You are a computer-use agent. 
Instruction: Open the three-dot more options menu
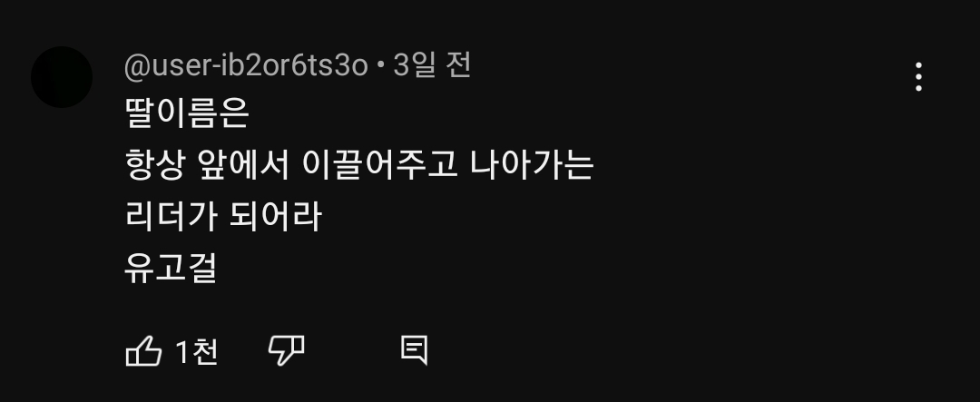tap(918, 77)
